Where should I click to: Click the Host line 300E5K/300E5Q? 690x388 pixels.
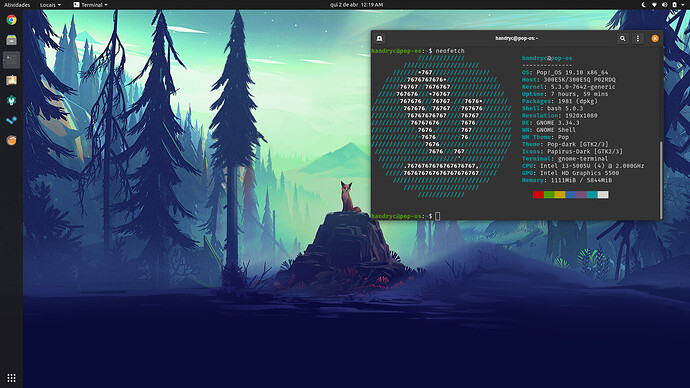[569, 80]
